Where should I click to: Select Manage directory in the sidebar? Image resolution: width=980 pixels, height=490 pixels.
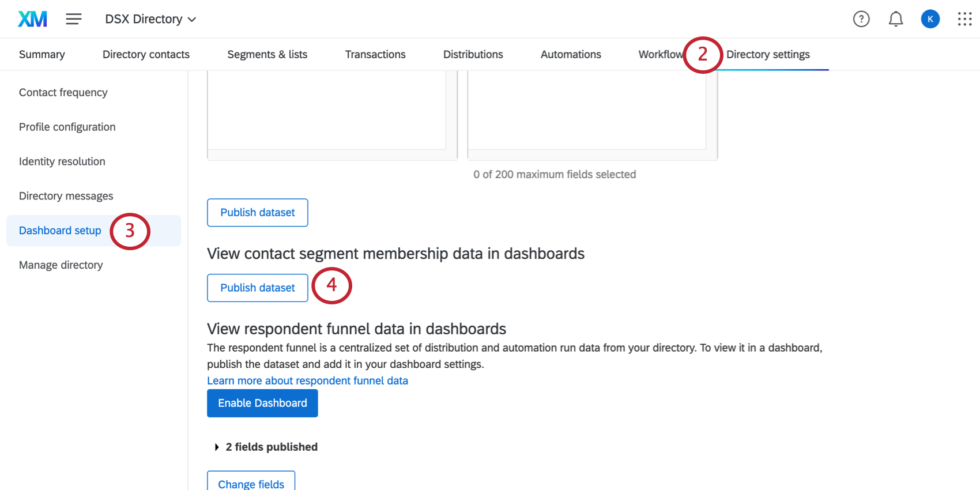[x=61, y=265]
